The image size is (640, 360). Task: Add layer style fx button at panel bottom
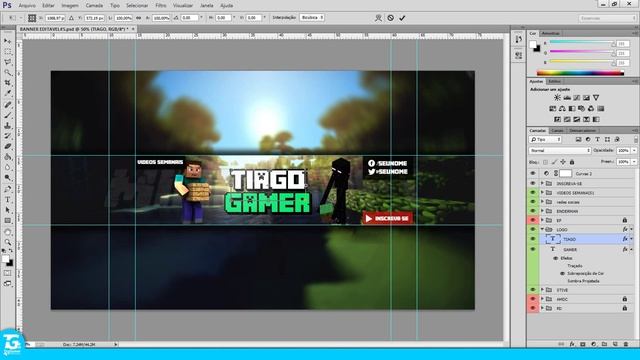(x=572, y=344)
